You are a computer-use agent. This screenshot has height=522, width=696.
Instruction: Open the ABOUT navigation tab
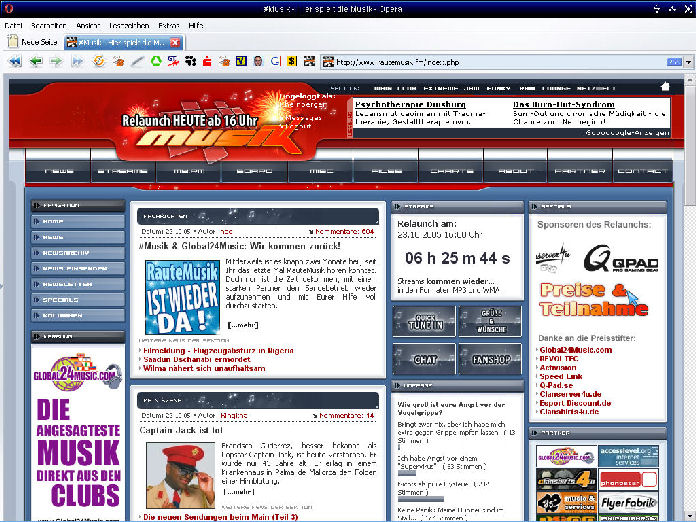click(x=515, y=171)
